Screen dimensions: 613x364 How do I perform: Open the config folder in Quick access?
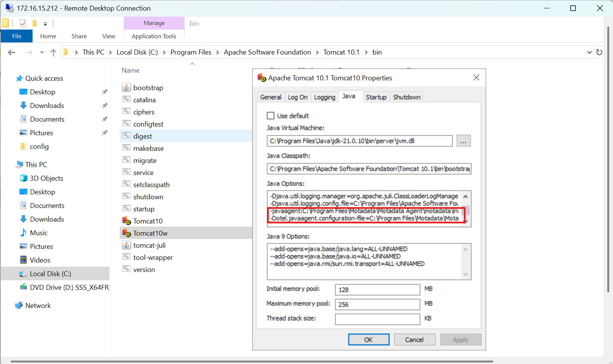pyautogui.click(x=39, y=146)
